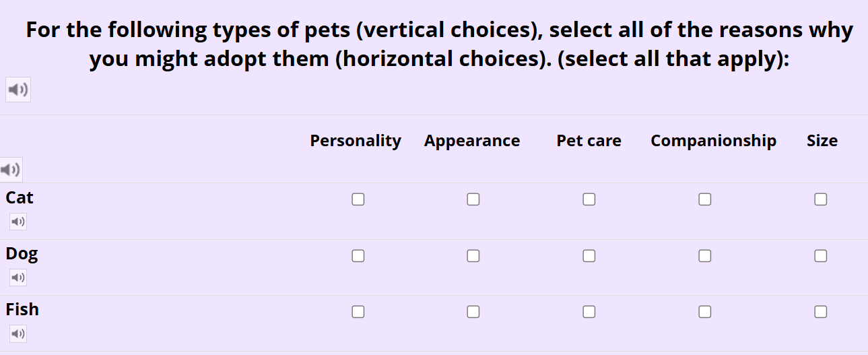Play audio for the Cat row
Screen dimensions: 868x355
click(x=18, y=221)
